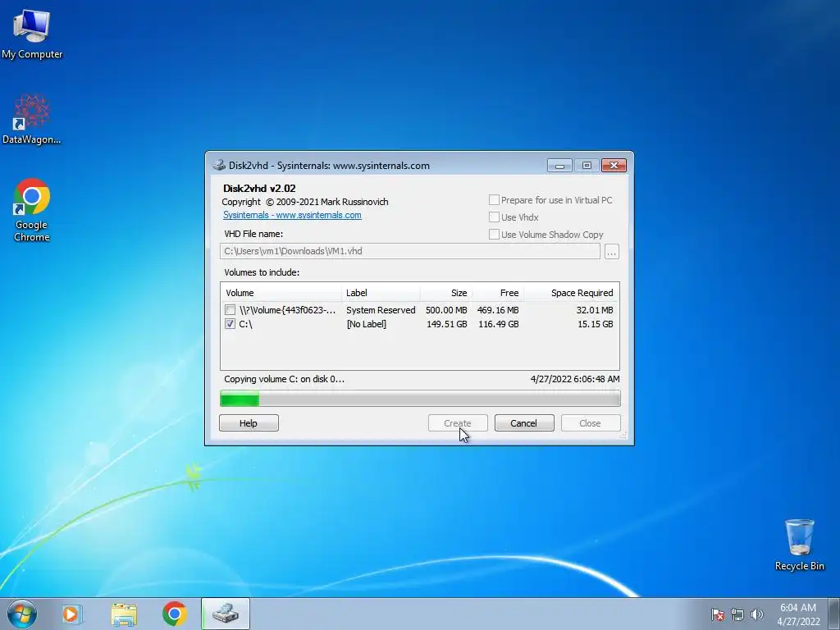Click the VHD File name field
Viewport: 840px width, 630px height.
410,251
